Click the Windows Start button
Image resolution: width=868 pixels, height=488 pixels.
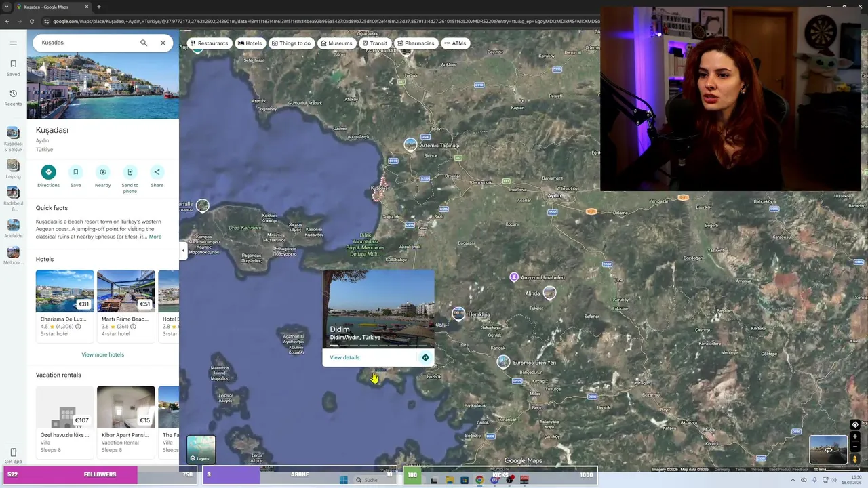343,480
